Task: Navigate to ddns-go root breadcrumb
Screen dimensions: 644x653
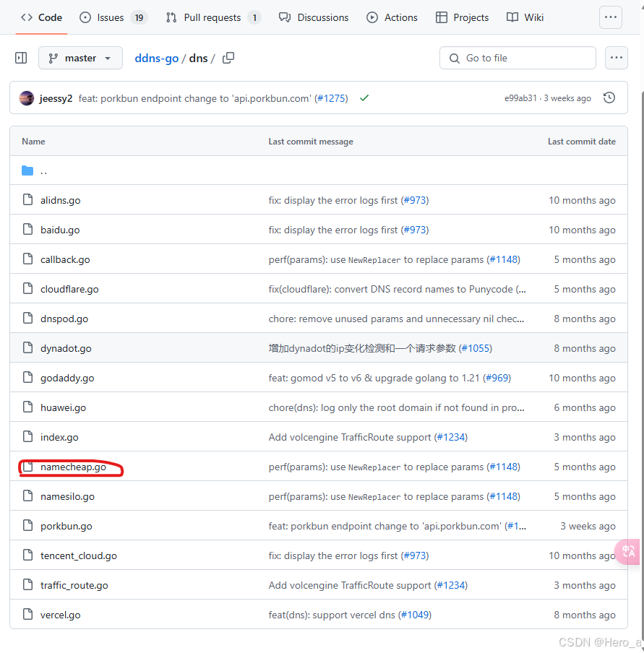Action: click(x=156, y=59)
